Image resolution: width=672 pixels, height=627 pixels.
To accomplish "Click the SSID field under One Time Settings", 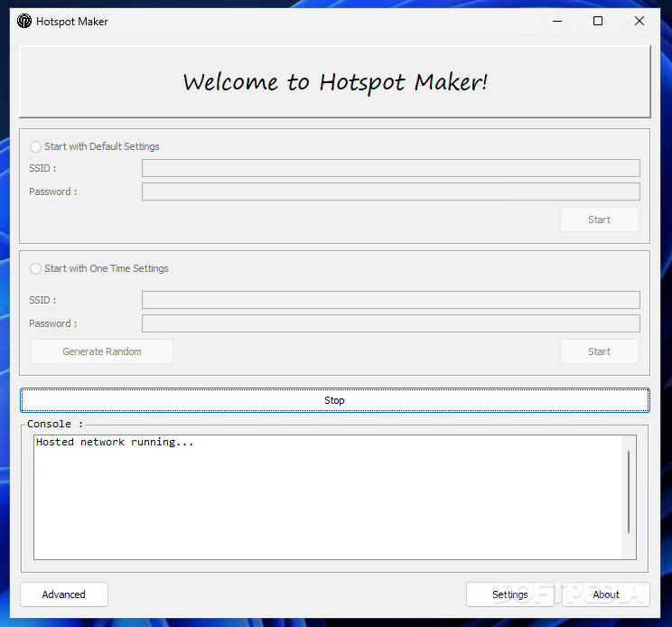I will coord(391,300).
